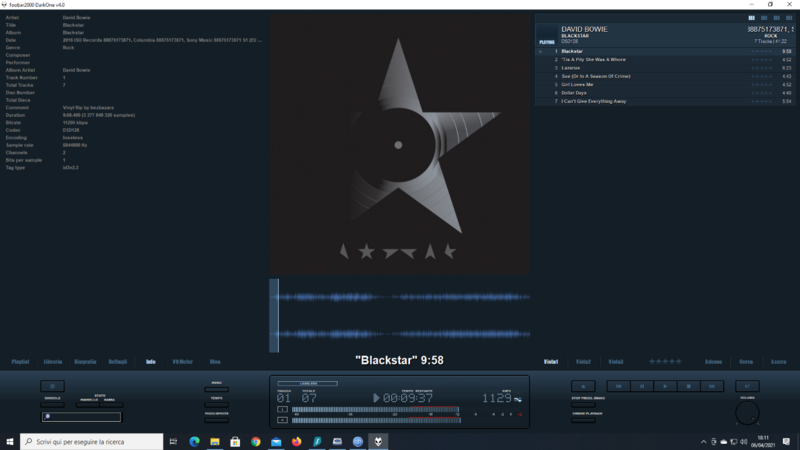Toggle the Console button
Screen dimensions: 800x450
point(52,405)
